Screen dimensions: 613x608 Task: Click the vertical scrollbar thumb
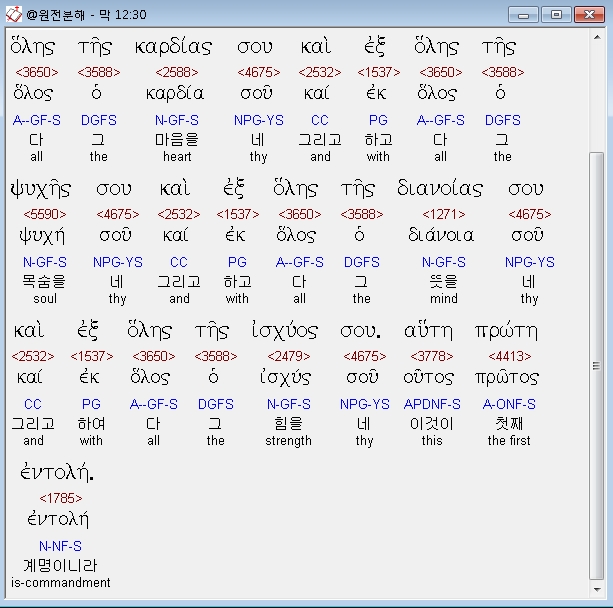click(x=597, y=366)
